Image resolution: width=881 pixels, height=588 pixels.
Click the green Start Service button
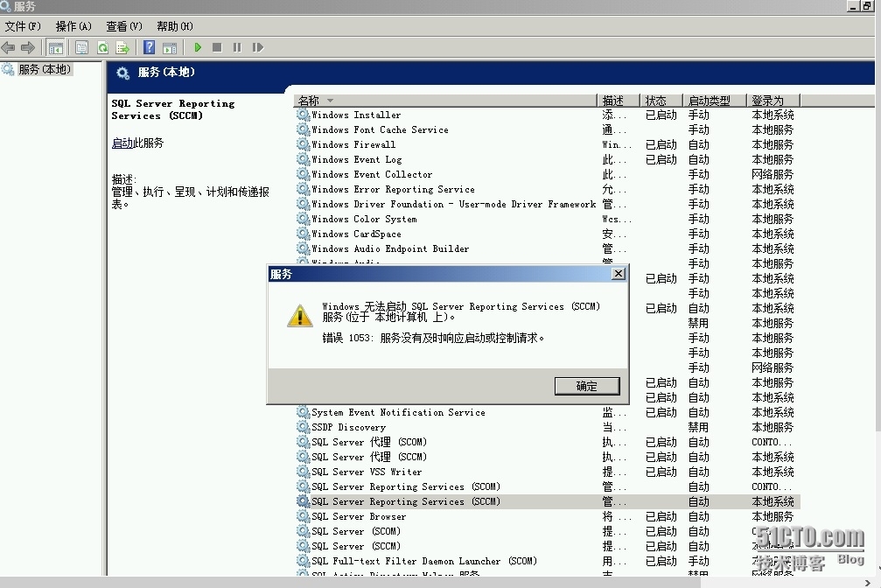pos(198,48)
